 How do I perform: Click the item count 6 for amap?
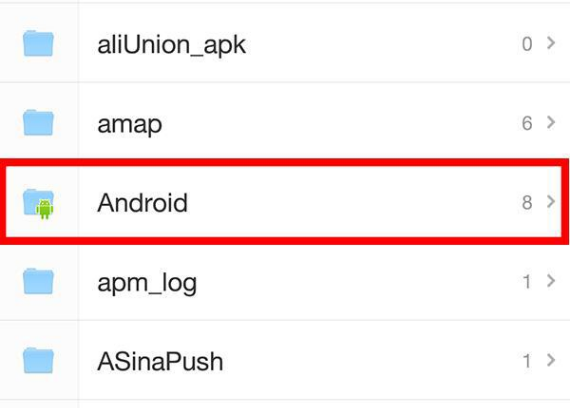[527, 123]
